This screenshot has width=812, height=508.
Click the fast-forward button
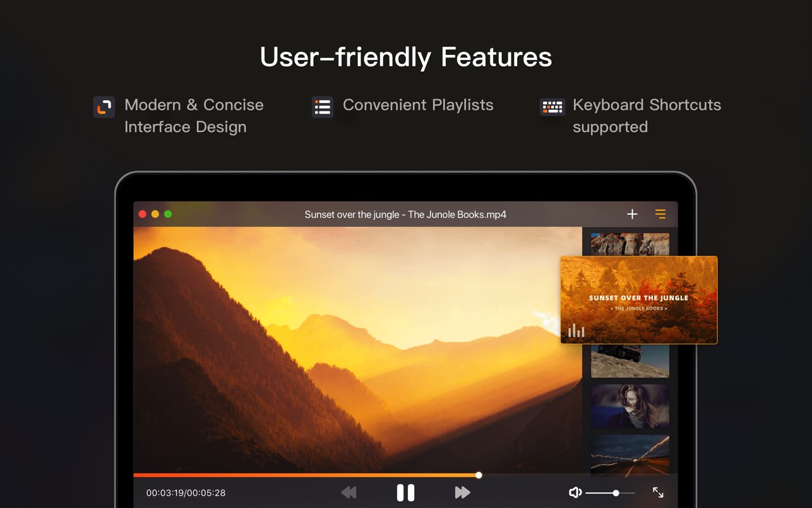tap(462, 492)
